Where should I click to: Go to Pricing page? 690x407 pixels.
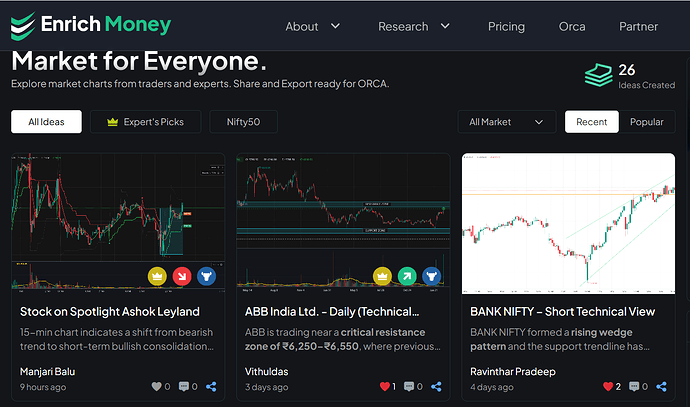[x=506, y=26]
